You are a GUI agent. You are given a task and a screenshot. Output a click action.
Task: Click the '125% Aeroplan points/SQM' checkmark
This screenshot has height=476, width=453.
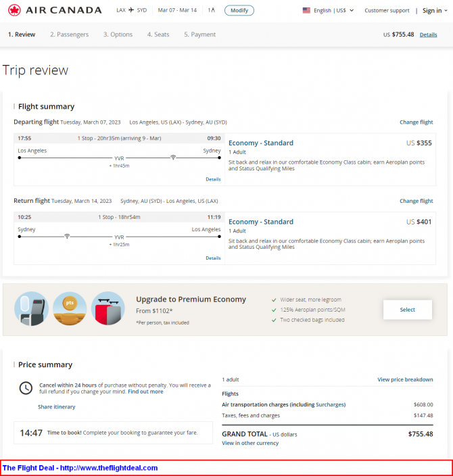coord(274,310)
